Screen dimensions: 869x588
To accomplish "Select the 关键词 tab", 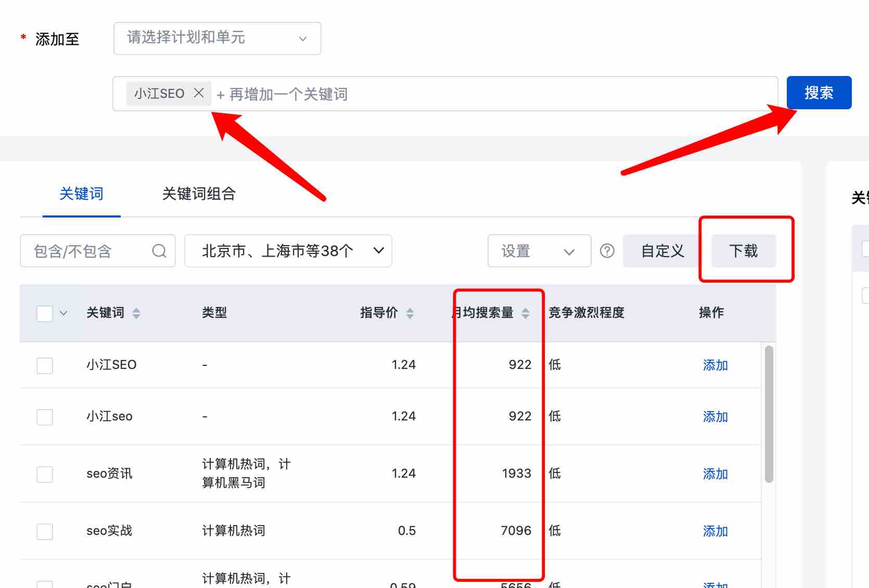I will point(81,194).
